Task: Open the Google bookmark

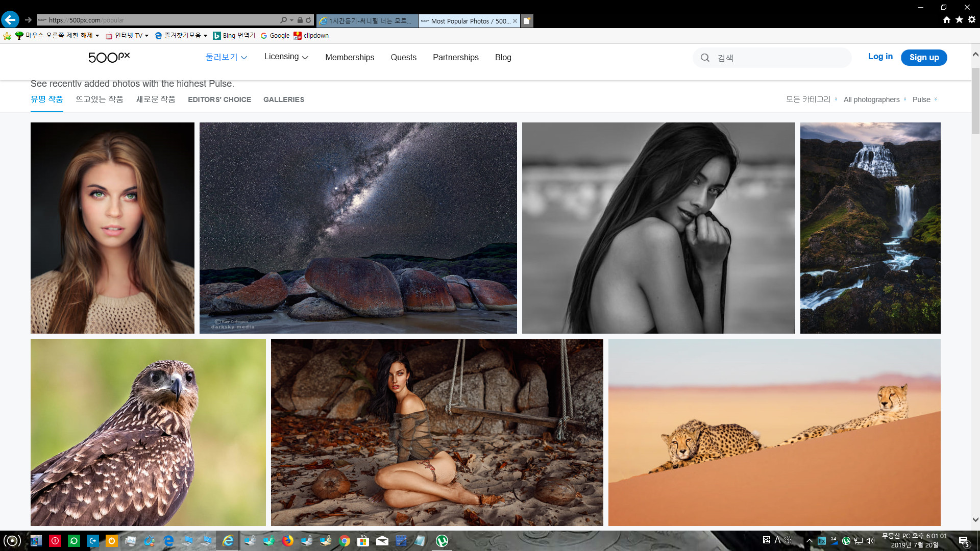Action: (x=275, y=36)
